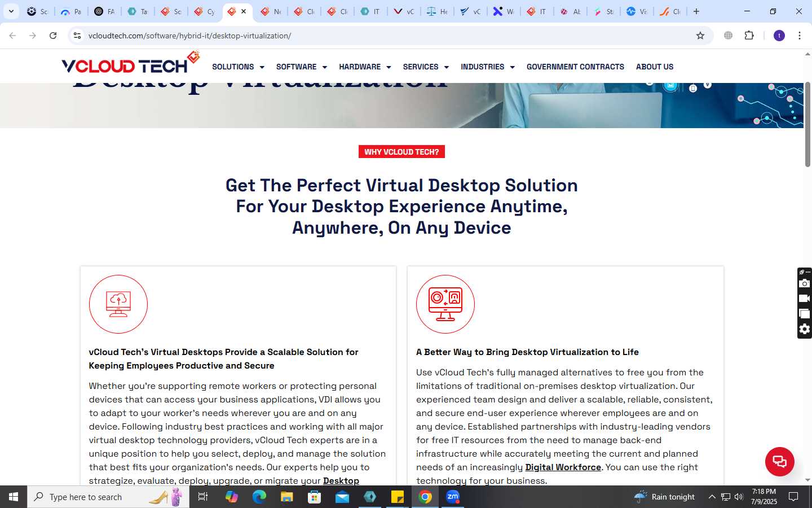Open the Mail app from the taskbar
Viewport: 812px width, 508px height.
[x=342, y=497]
